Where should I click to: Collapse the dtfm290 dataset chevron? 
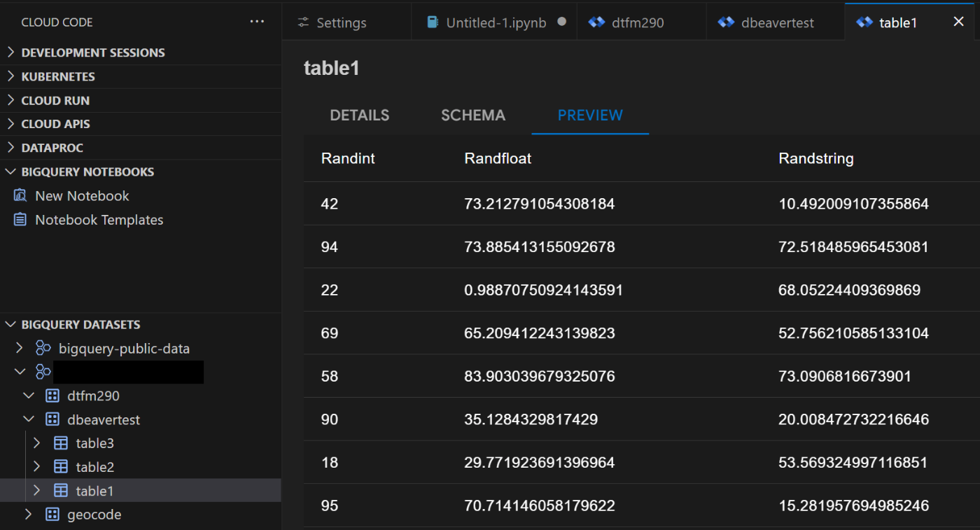pyautogui.click(x=29, y=396)
